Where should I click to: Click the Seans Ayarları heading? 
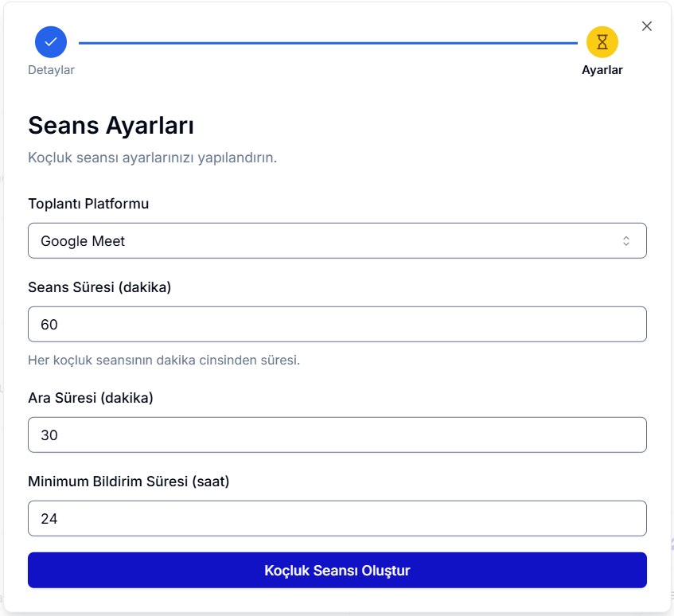(x=111, y=126)
